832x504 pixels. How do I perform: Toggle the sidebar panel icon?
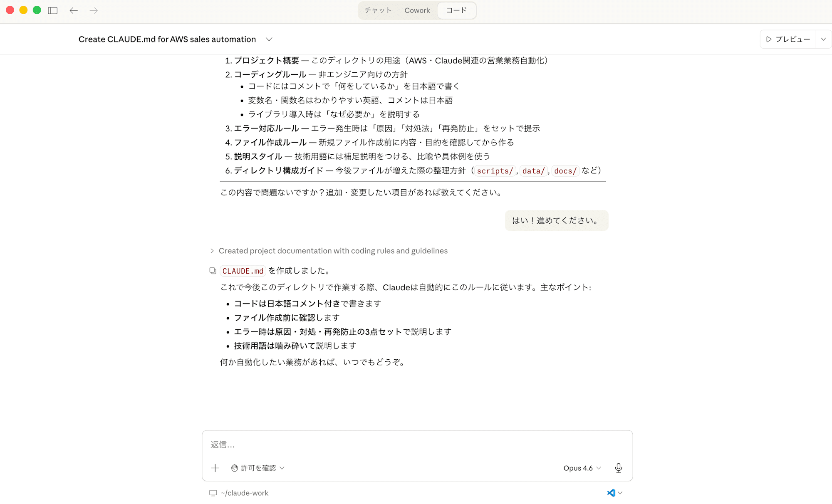point(53,10)
